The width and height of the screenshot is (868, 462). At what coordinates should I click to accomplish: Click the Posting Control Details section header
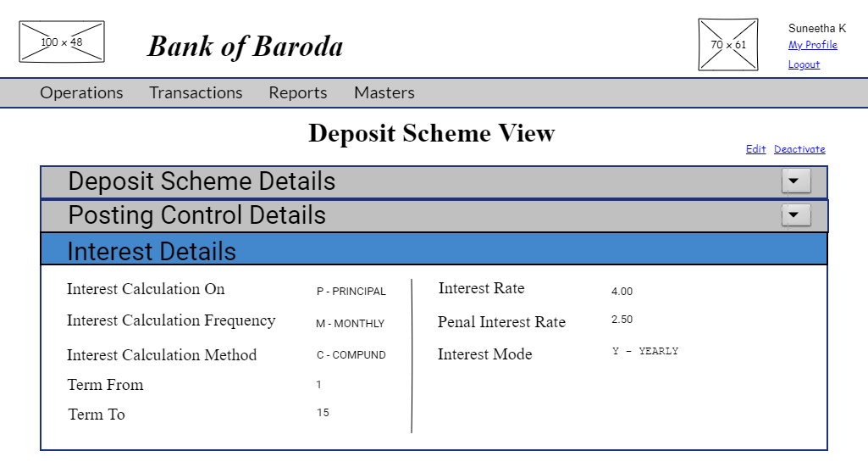click(x=434, y=216)
